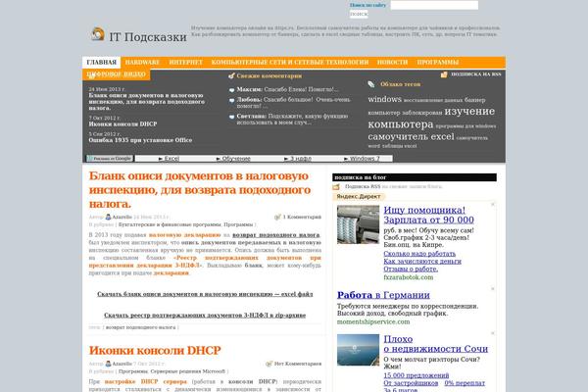Open the Яндекс.Директ label

pyautogui.click(x=359, y=197)
